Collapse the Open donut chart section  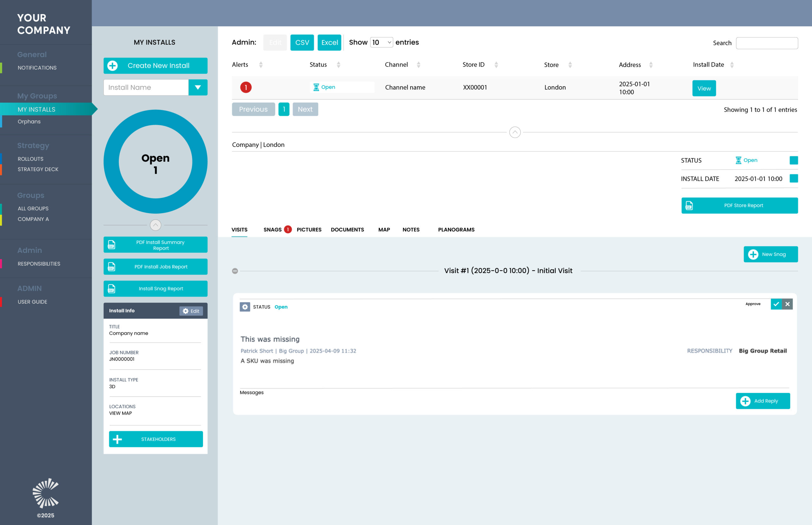[x=155, y=225]
